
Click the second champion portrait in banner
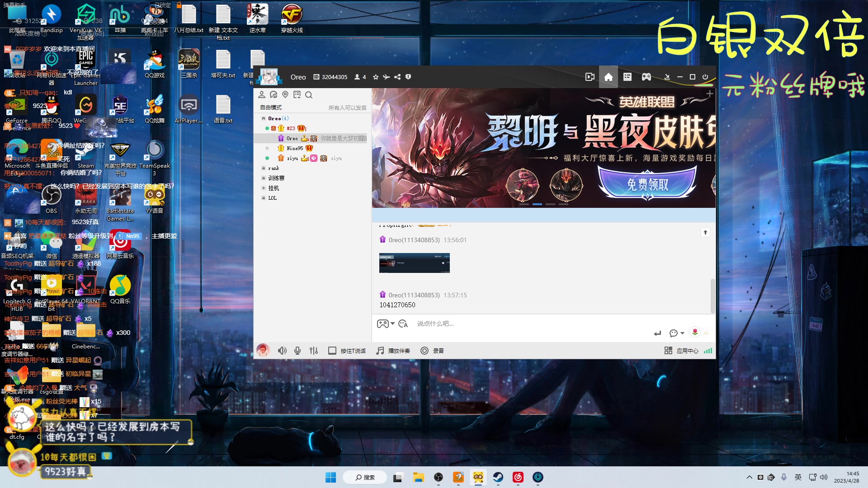coord(566,185)
